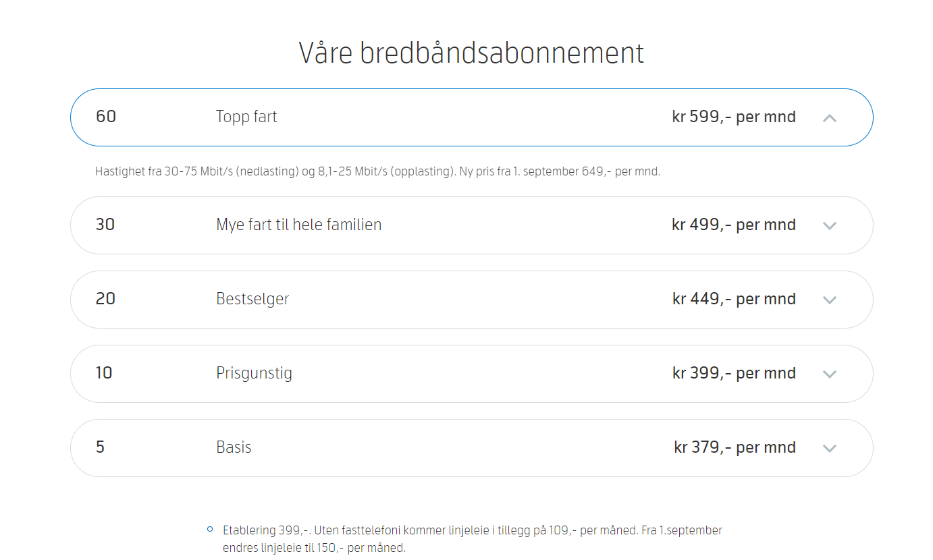The width and height of the screenshot is (933, 560).
Task: Collapse the Topp fart row with up chevron
Action: click(x=830, y=117)
